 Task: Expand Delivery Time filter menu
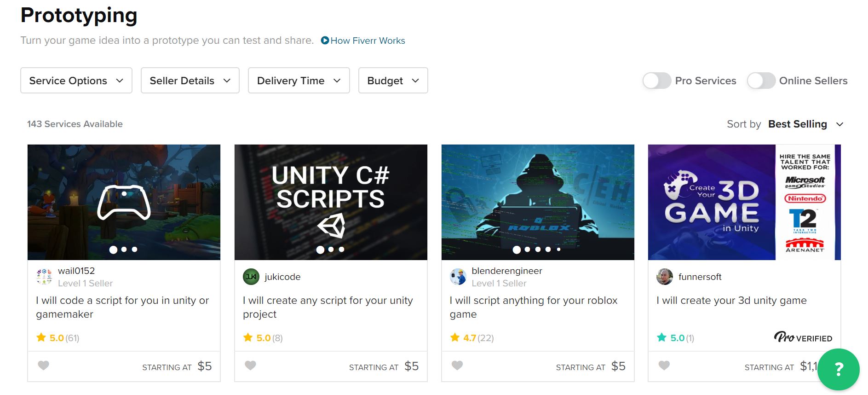click(299, 81)
